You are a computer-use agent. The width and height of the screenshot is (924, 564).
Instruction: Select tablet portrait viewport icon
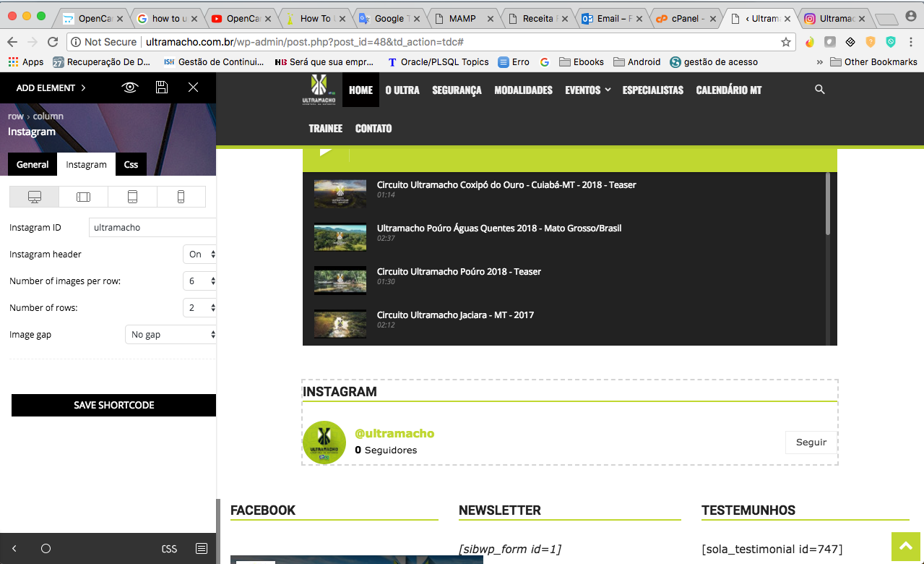(x=132, y=197)
